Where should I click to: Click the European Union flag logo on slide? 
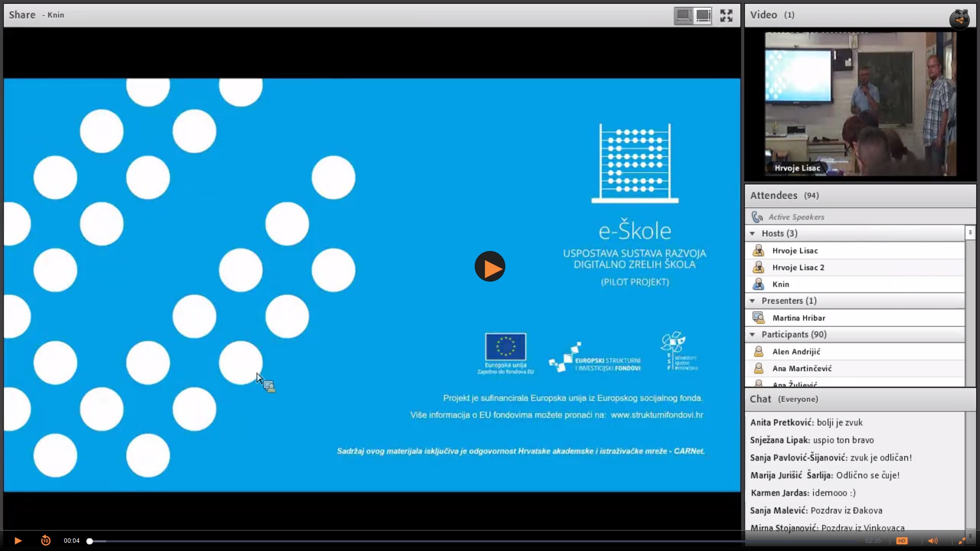[x=505, y=347]
